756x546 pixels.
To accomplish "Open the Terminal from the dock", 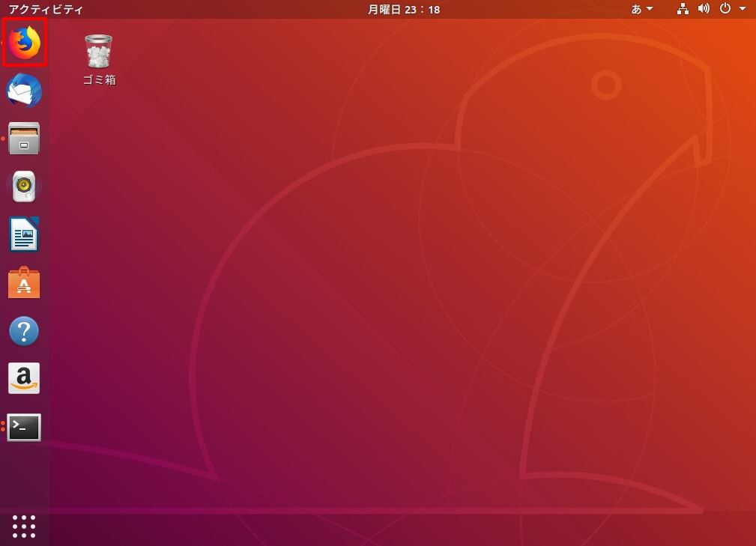I will [24, 427].
